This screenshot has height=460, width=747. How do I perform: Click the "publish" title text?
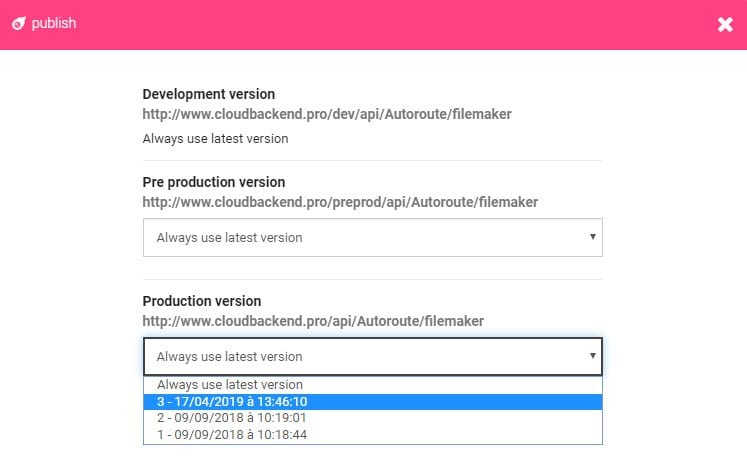[52, 24]
